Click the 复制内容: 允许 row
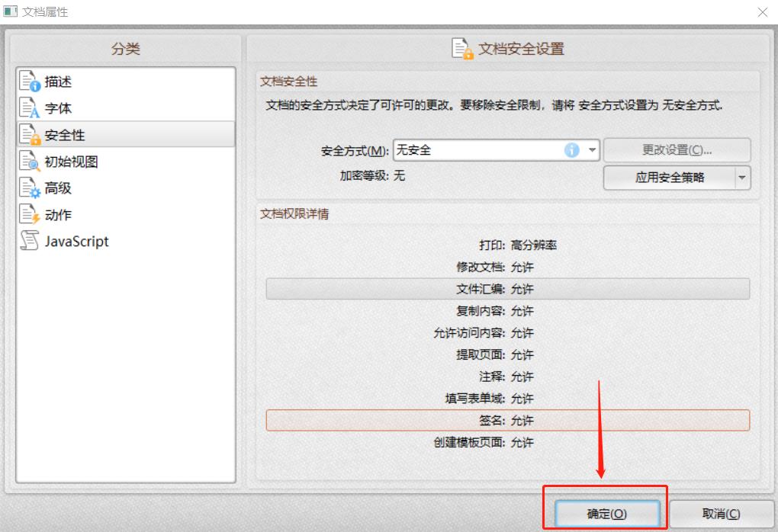 507,310
